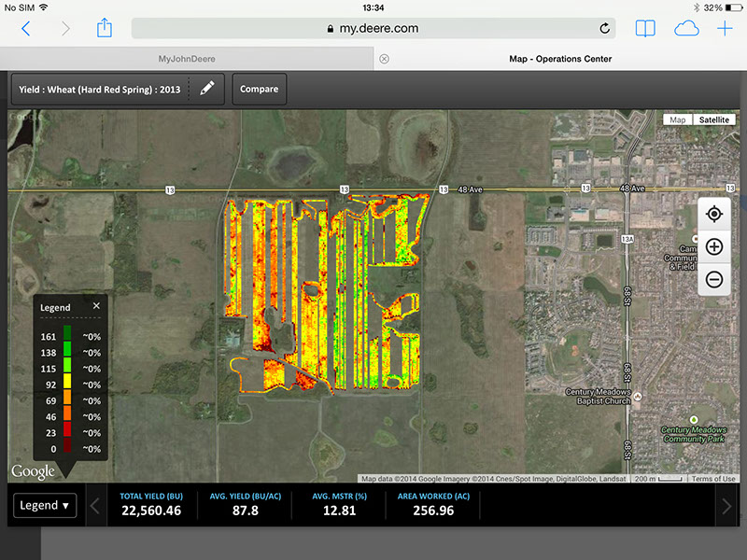747x560 pixels.
Task: Select the Map - Operations Center tab
Action: [560, 59]
